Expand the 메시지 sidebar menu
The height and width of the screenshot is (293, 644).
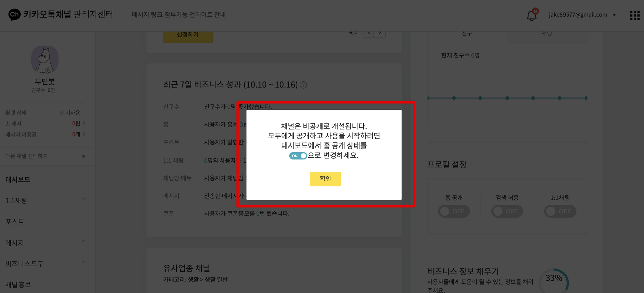[x=45, y=243]
